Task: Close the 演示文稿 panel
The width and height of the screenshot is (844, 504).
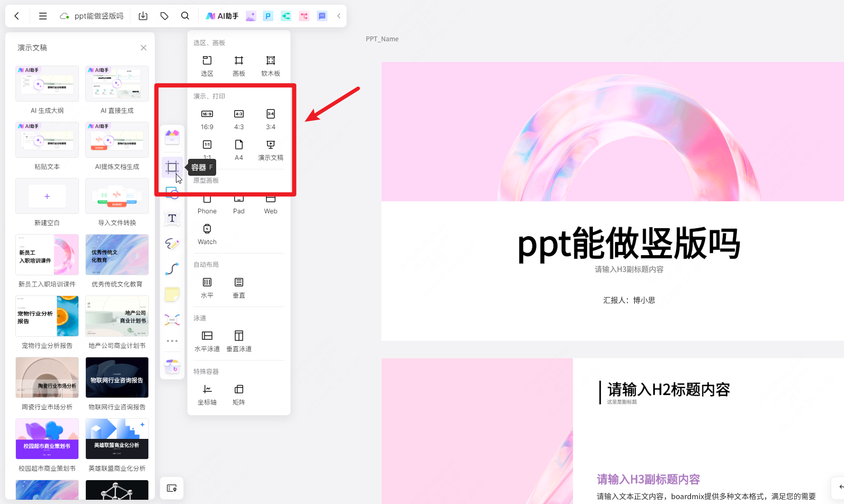Action: point(144,48)
